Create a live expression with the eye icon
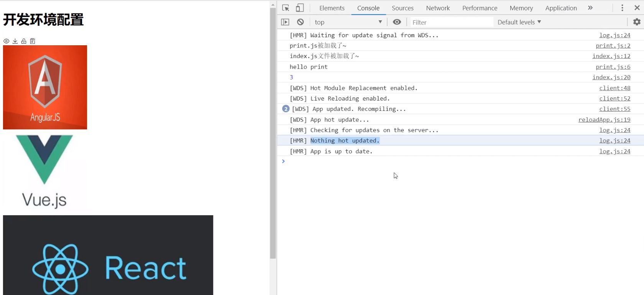 [x=397, y=22]
